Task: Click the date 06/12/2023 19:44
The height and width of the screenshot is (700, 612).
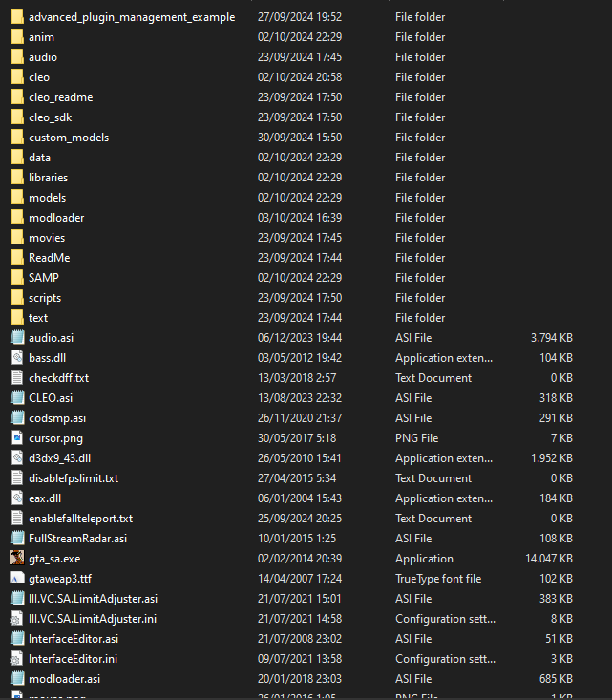Action: [300, 338]
